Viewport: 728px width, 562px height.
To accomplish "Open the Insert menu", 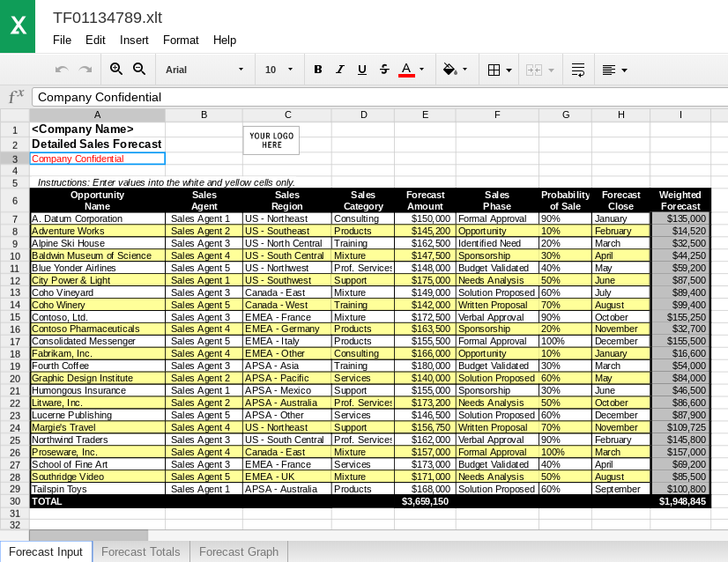I will tap(134, 41).
